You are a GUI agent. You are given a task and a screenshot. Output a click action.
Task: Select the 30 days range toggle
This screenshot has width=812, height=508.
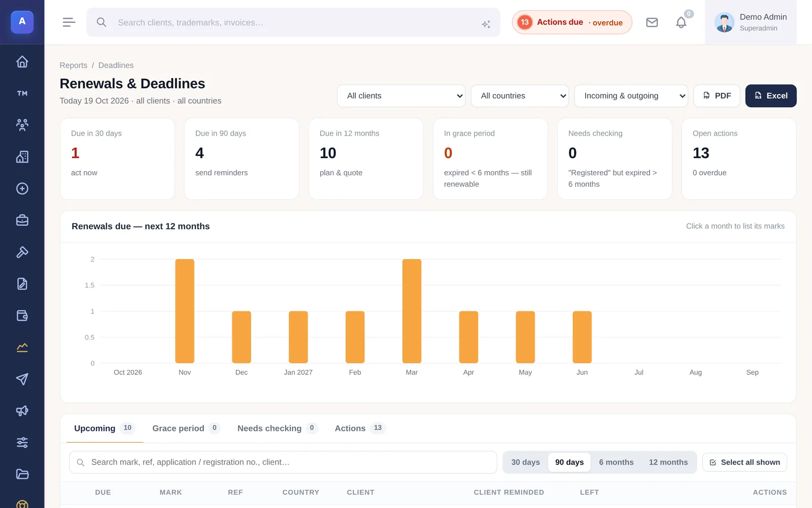(525, 462)
